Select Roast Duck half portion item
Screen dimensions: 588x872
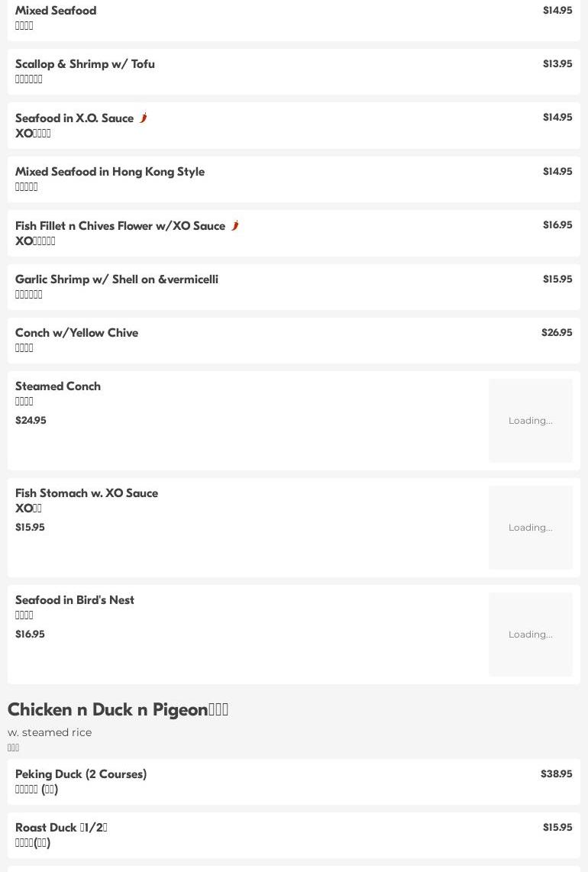[61, 828]
